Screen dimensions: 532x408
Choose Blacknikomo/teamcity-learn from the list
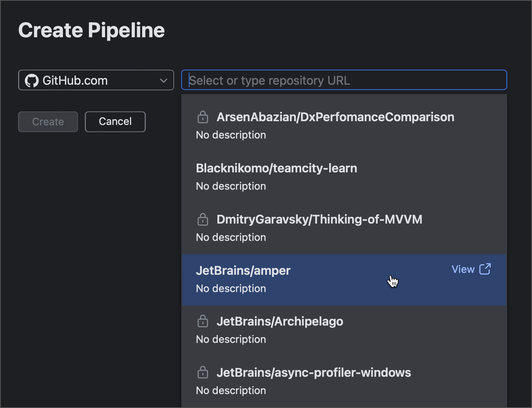[x=276, y=168]
